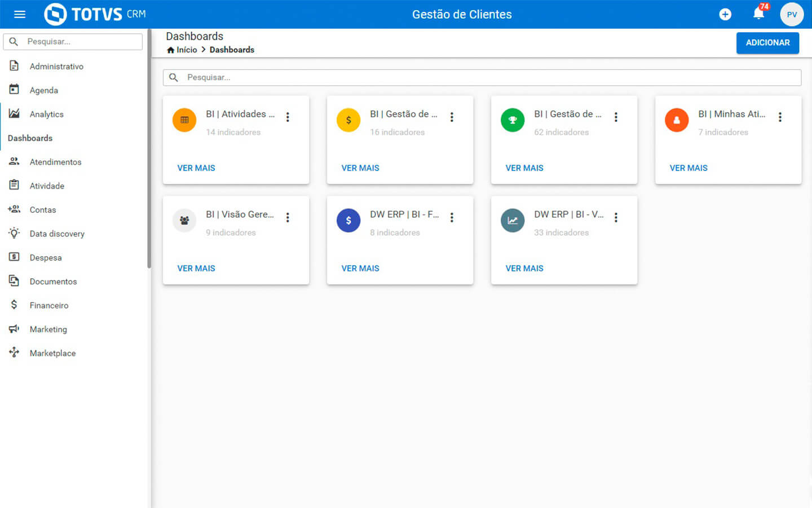Click VER MAIS on 16 indicadores card
Image resolution: width=812 pixels, height=508 pixels.
pyautogui.click(x=360, y=168)
